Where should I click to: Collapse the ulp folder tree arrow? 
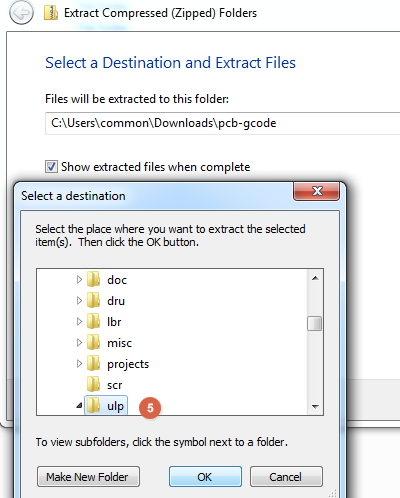coord(79,405)
